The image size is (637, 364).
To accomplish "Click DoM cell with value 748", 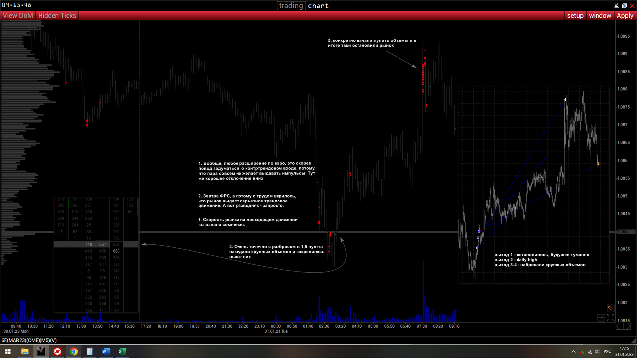I will point(89,244).
